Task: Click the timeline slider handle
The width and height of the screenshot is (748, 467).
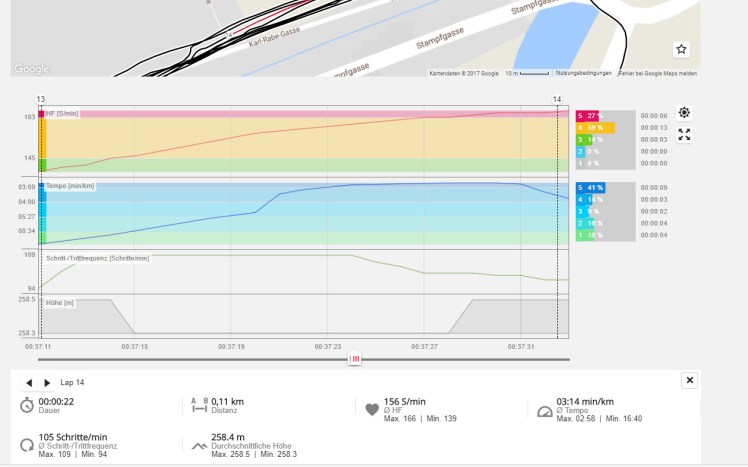Action: click(x=354, y=359)
